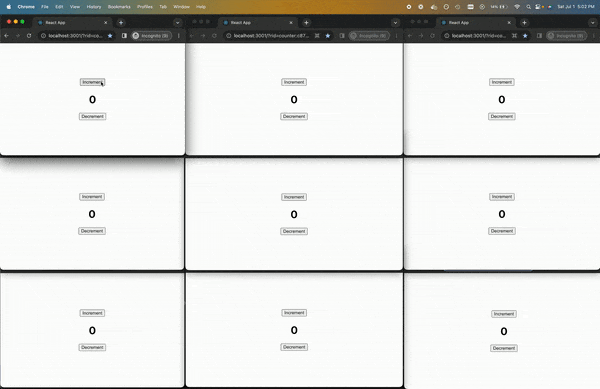The width and height of the screenshot is (600, 389).
Task: Click the Incognito (9) chip in the top-left window
Action: tap(150, 36)
